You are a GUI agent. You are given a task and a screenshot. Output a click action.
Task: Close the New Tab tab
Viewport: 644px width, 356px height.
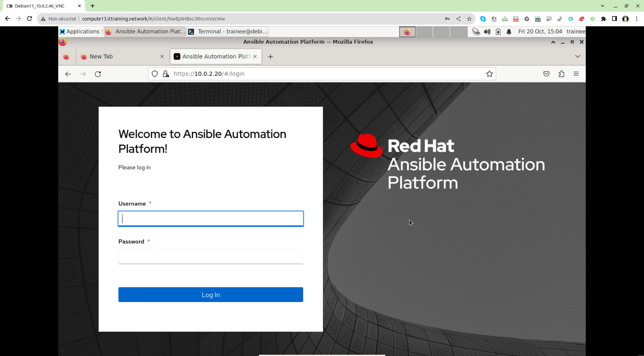pos(162,56)
